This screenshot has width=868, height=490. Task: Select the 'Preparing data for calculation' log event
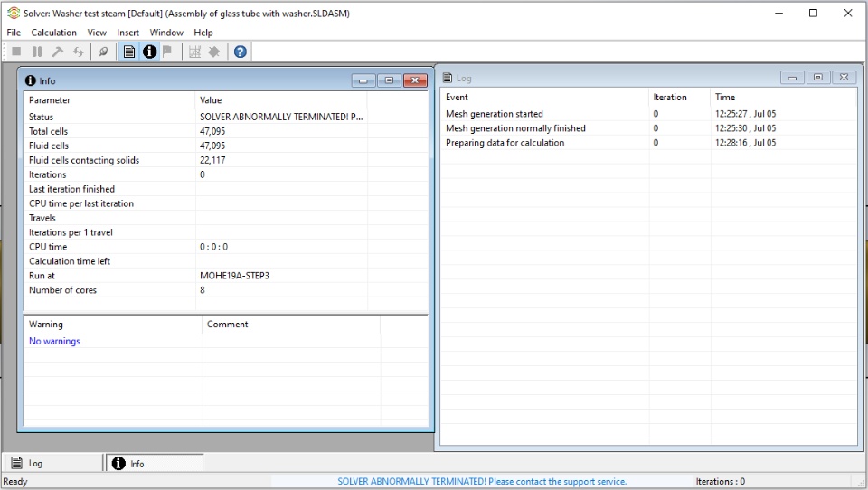pos(649,142)
